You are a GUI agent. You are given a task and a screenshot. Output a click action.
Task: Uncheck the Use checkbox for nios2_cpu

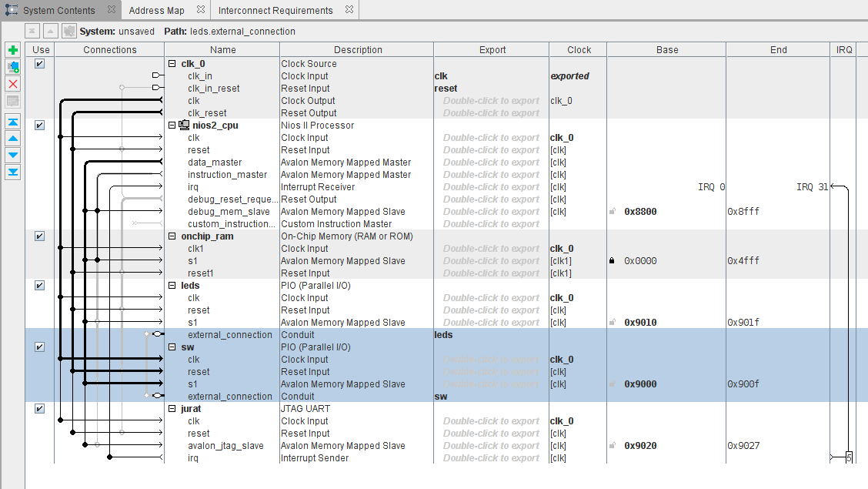40,126
